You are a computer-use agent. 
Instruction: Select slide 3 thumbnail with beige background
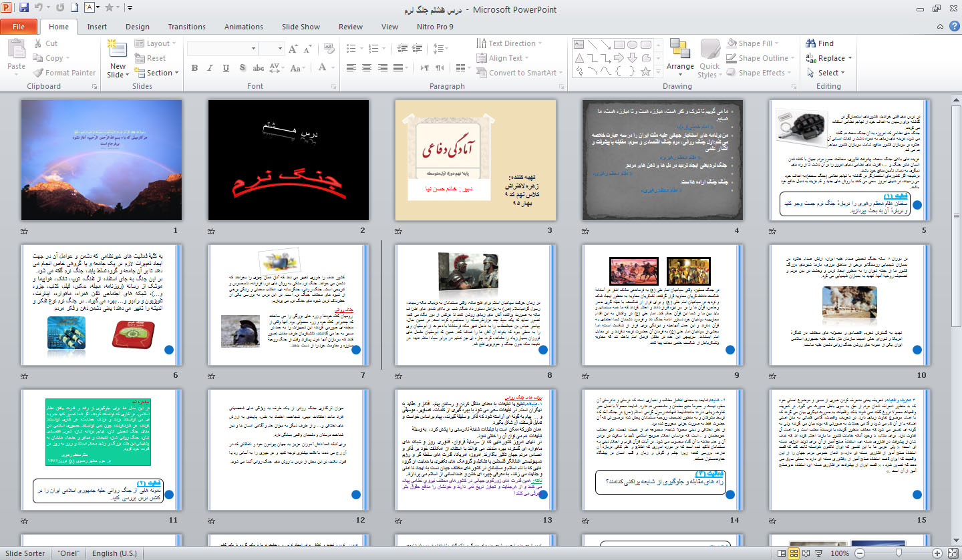475,160
